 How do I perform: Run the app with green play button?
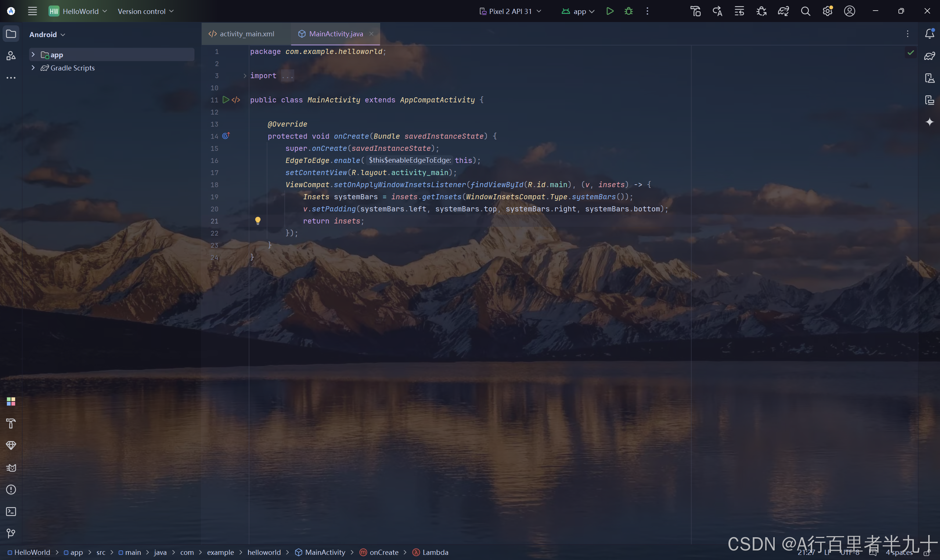tap(609, 11)
